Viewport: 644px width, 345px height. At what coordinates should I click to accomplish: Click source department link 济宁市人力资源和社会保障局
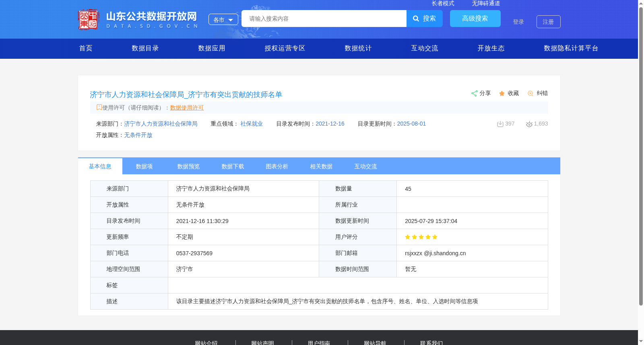click(x=161, y=124)
